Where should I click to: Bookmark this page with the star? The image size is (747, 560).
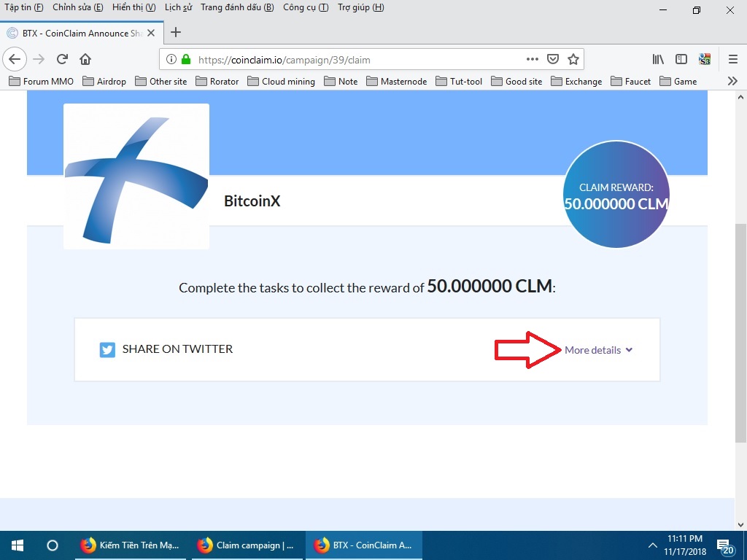click(573, 59)
